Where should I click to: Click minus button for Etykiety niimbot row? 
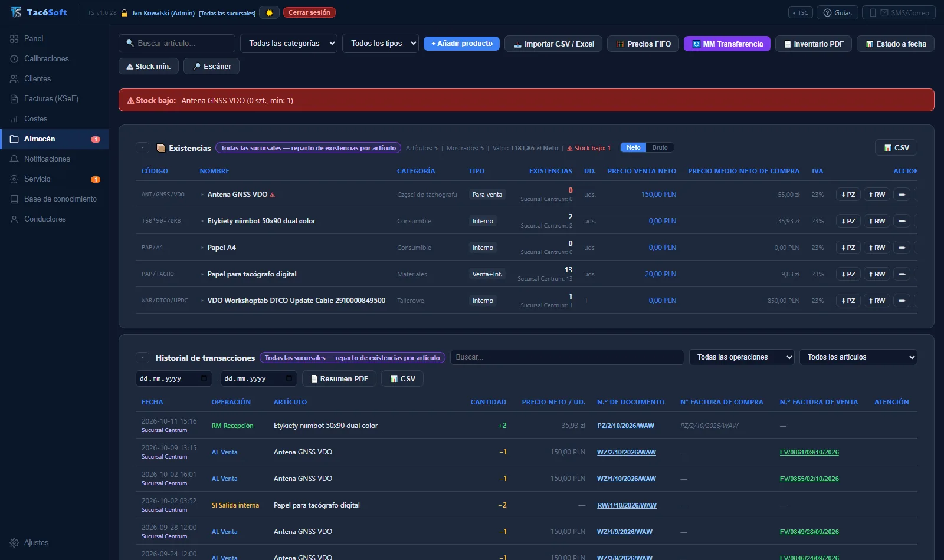[x=902, y=221]
